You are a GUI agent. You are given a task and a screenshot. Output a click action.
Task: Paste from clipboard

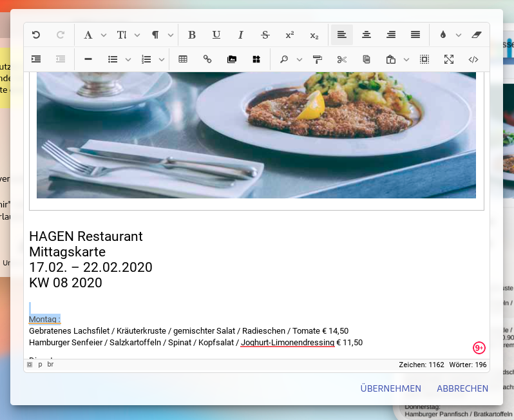390,59
